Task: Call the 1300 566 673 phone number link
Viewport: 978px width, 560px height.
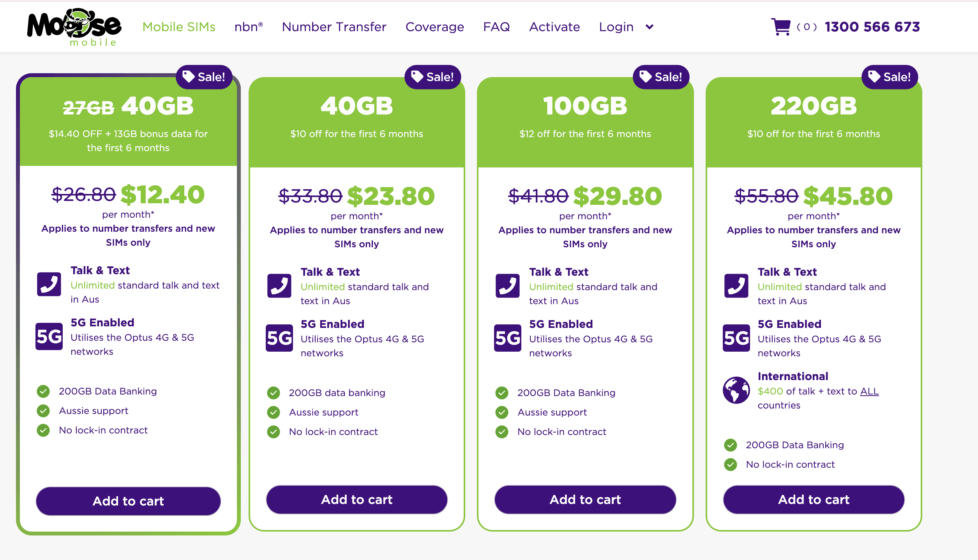Action: pyautogui.click(x=872, y=27)
